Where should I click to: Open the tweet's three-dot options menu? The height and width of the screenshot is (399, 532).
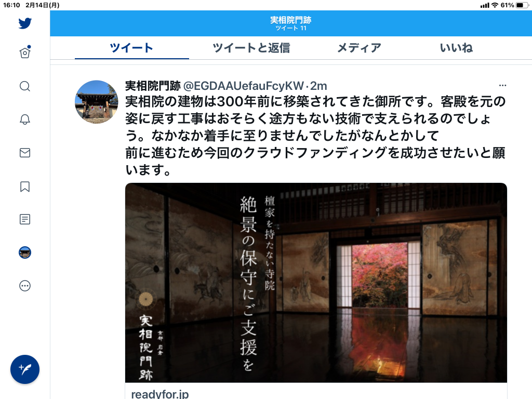(x=502, y=85)
